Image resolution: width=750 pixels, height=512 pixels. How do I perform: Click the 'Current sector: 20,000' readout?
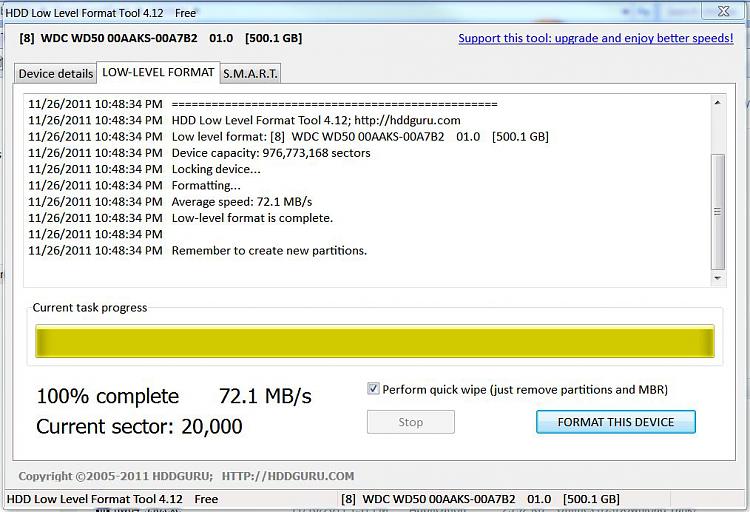[x=139, y=426]
